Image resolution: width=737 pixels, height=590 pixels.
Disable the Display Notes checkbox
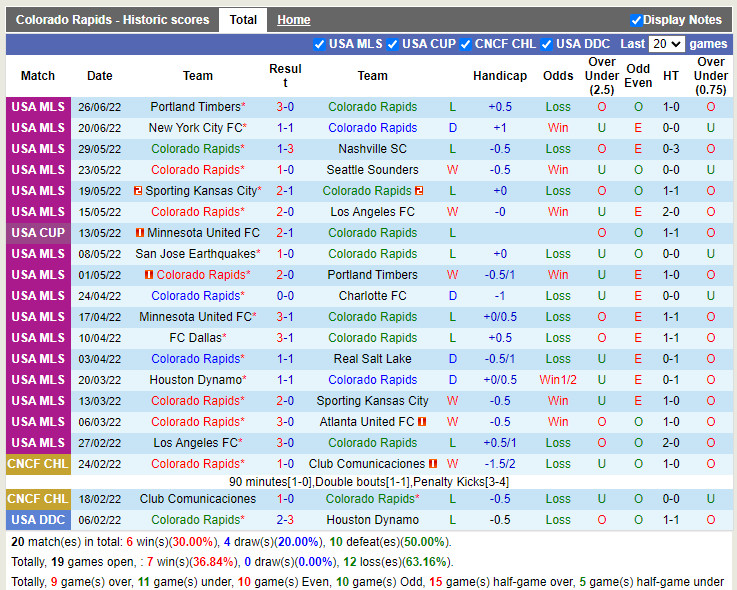636,20
